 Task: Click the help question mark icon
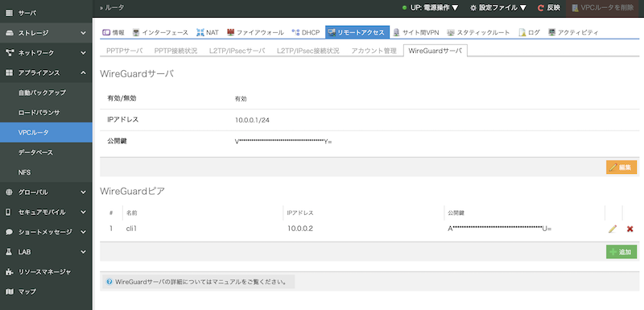[109, 282]
